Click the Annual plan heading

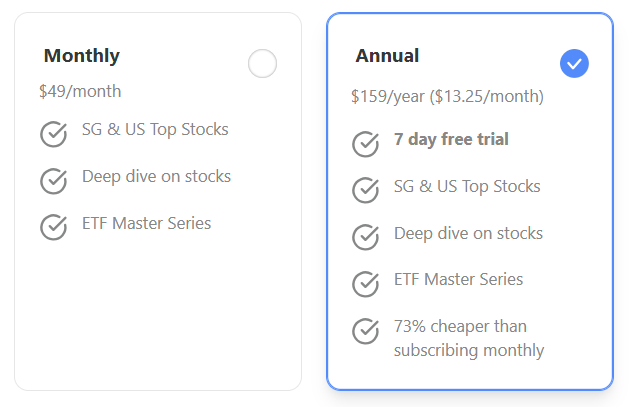click(x=387, y=56)
